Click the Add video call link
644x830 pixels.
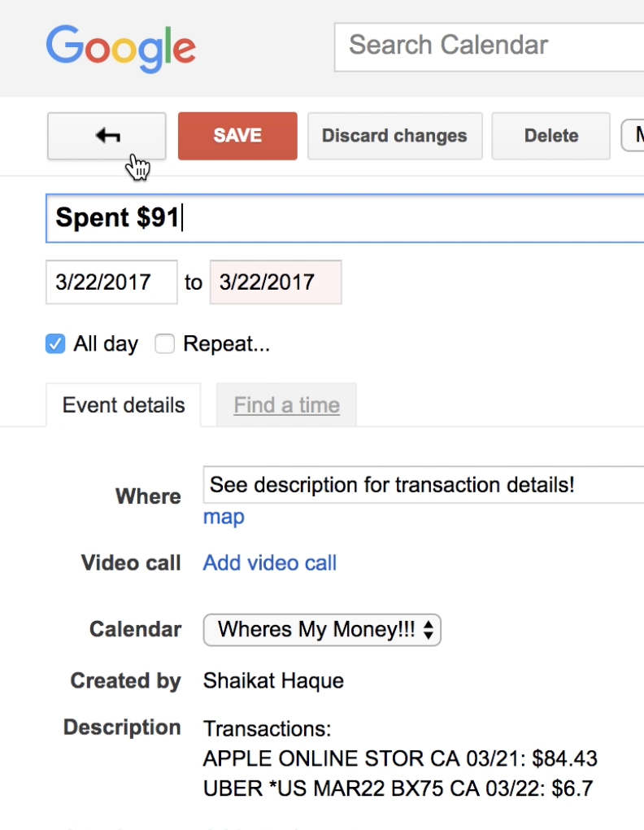tap(270, 563)
